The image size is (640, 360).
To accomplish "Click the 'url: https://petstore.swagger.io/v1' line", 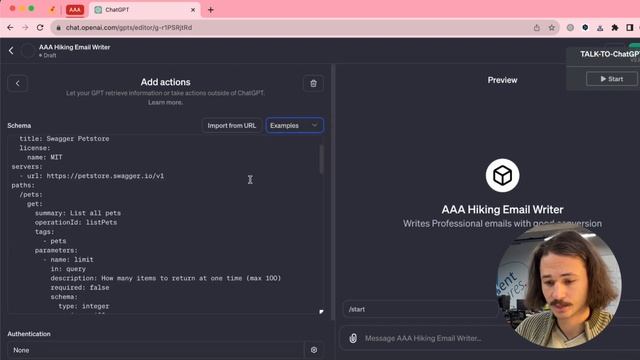I will click(95, 176).
